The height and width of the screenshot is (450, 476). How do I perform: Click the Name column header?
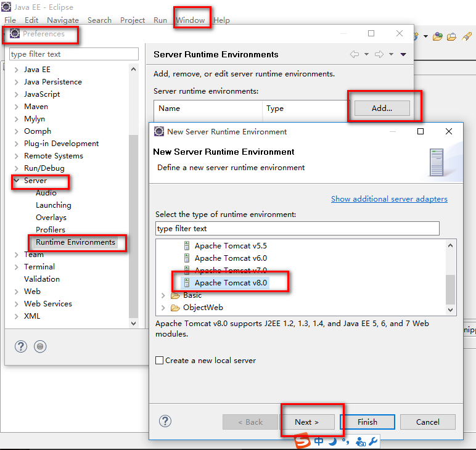(x=208, y=108)
